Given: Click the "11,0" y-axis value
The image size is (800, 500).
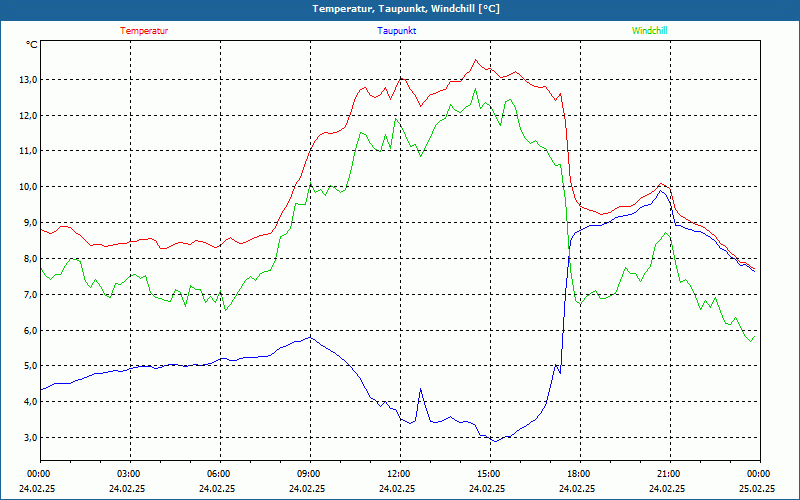Looking at the screenshot, I should tap(29, 151).
